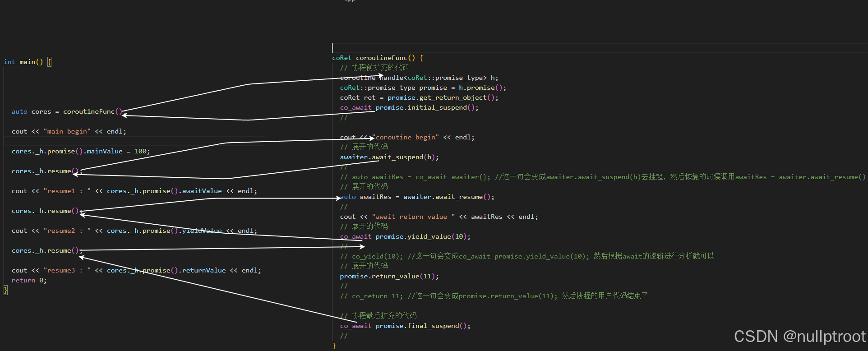Click the 'int main() {' line
This screenshot has width=868, height=351.
tap(28, 62)
